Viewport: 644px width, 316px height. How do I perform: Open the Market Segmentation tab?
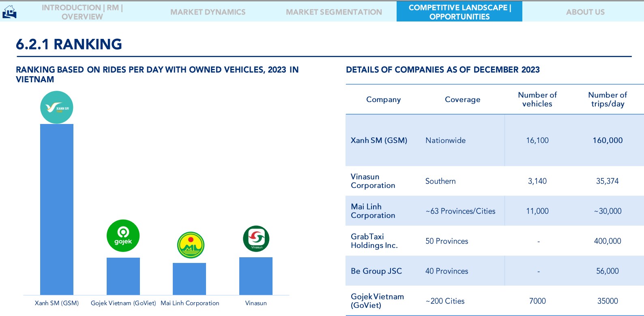coord(334,12)
